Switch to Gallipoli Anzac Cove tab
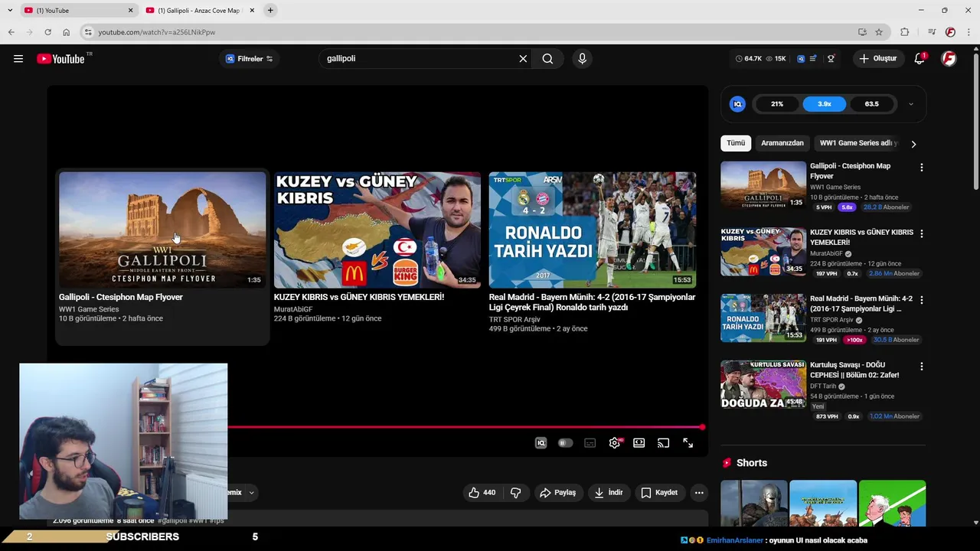The width and height of the screenshot is (980, 551). pos(199,11)
